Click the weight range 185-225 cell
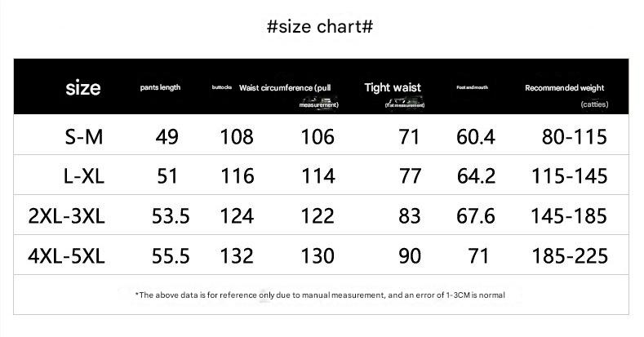Viewport: 644px width, 337px height. (x=570, y=255)
